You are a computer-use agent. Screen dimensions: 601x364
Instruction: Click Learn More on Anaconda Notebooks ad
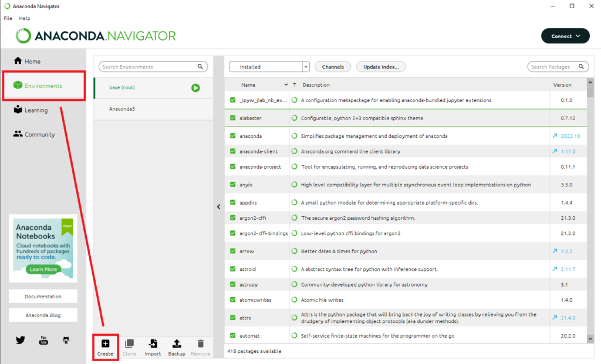pyautogui.click(x=43, y=269)
